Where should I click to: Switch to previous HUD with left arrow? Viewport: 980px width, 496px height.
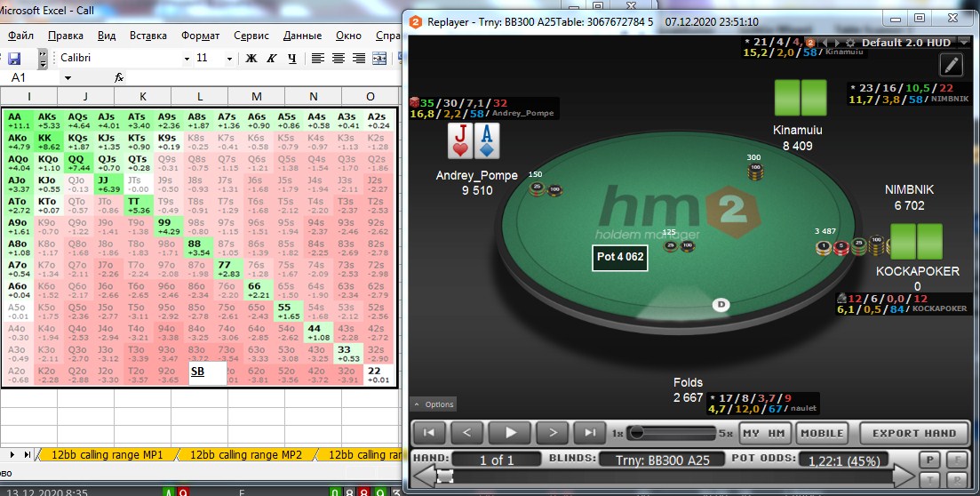coord(824,43)
